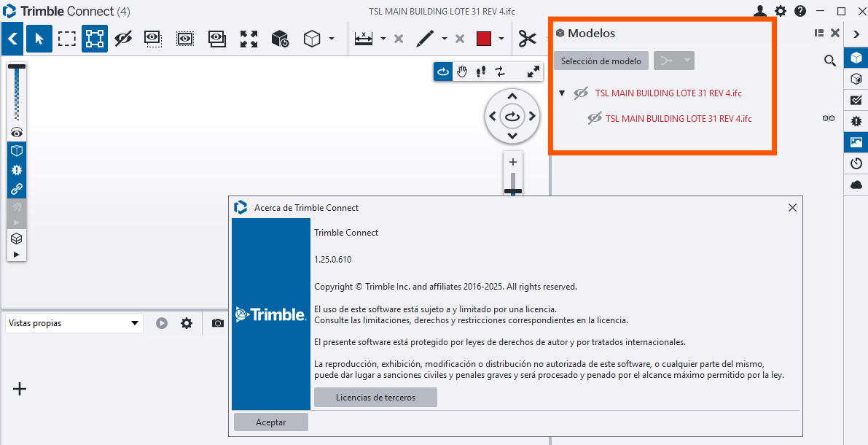The image size is (868, 445).
Task: Click the small binoculars-like icon beside model row
Action: click(829, 118)
